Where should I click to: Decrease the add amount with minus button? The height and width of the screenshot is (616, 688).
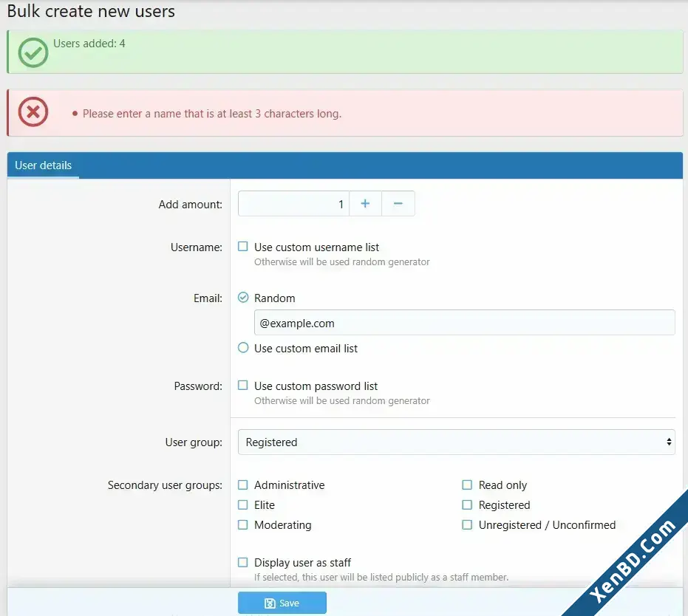[x=398, y=203]
